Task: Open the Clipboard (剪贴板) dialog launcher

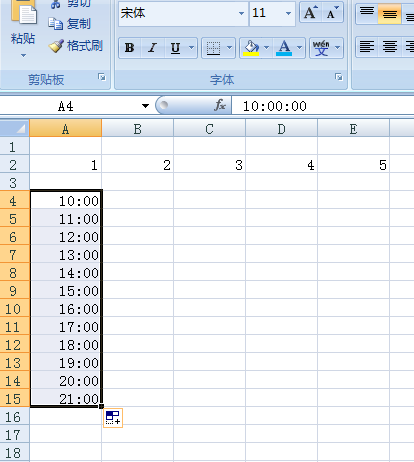Action: click(x=102, y=77)
